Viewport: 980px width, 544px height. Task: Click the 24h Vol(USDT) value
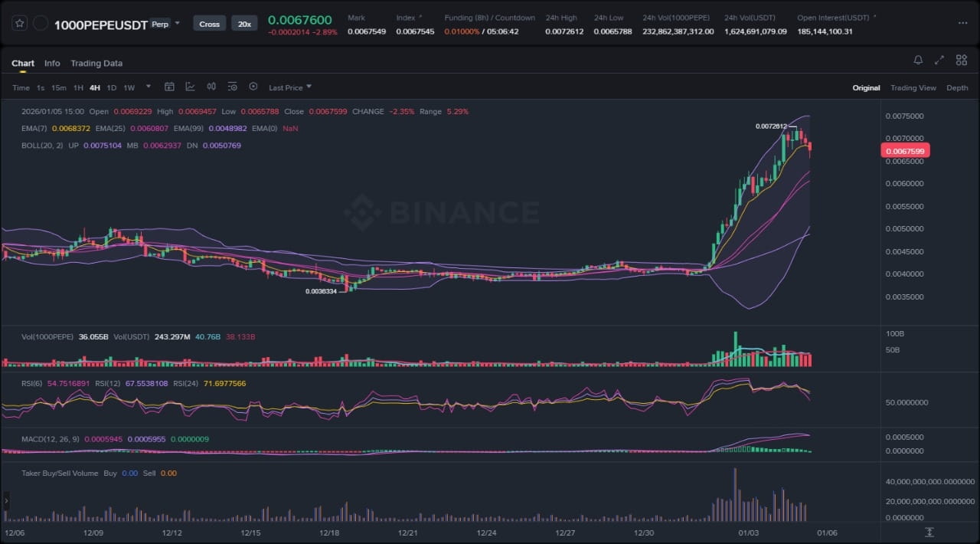click(x=756, y=31)
